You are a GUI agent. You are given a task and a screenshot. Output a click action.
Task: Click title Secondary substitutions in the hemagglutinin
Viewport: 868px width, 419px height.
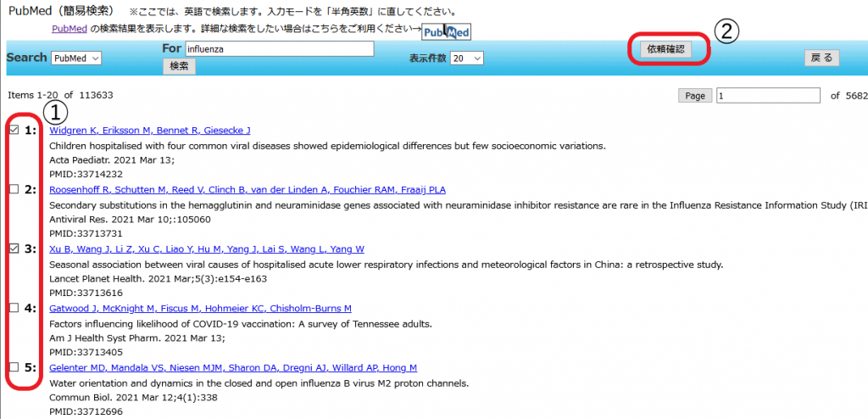[x=459, y=205]
